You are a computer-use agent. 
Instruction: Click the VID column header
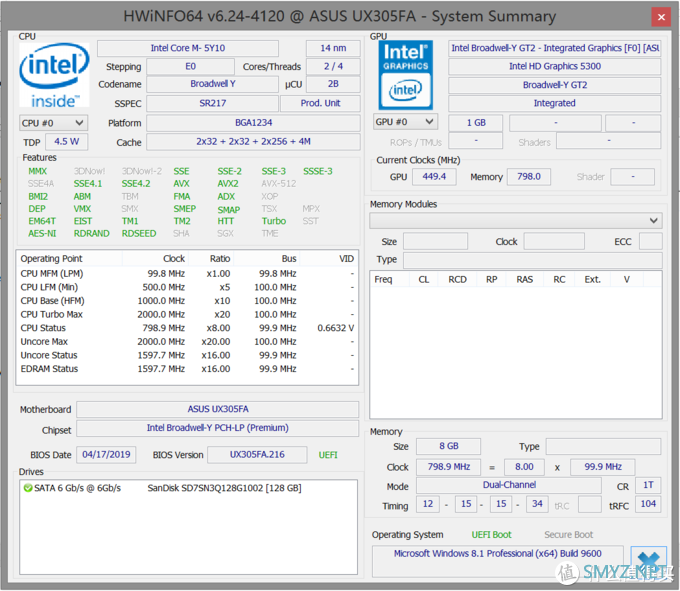pos(329,259)
